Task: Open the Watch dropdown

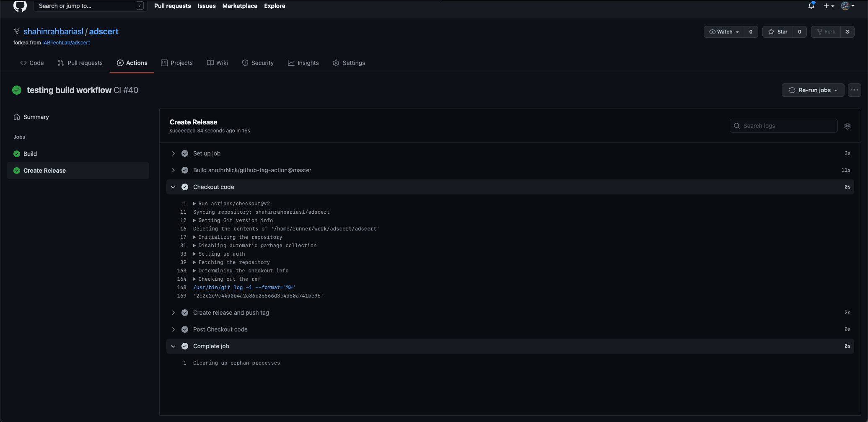Action: [x=723, y=31]
